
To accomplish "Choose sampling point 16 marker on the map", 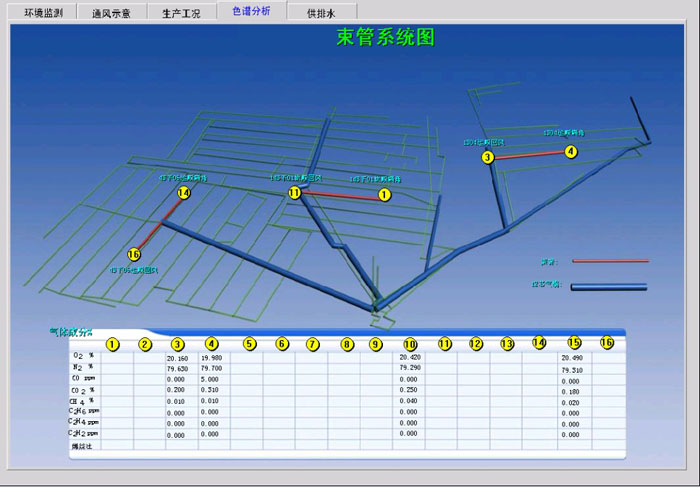I will coord(135,254).
